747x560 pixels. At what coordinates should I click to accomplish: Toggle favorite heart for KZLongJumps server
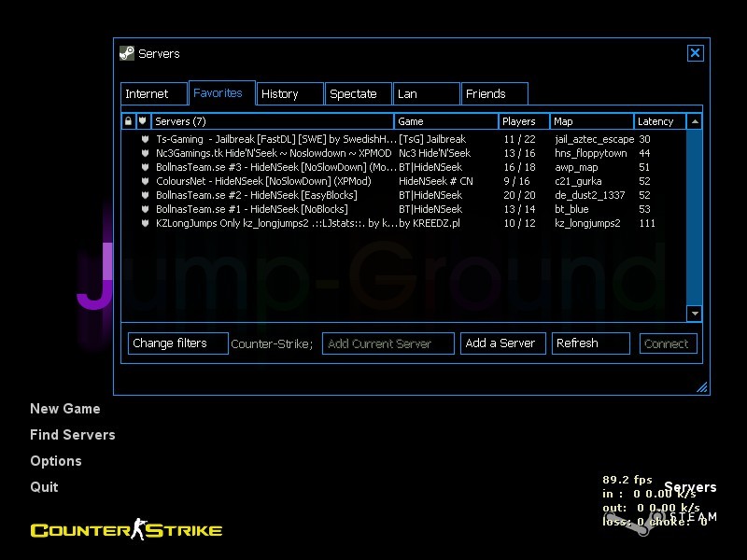(x=145, y=223)
